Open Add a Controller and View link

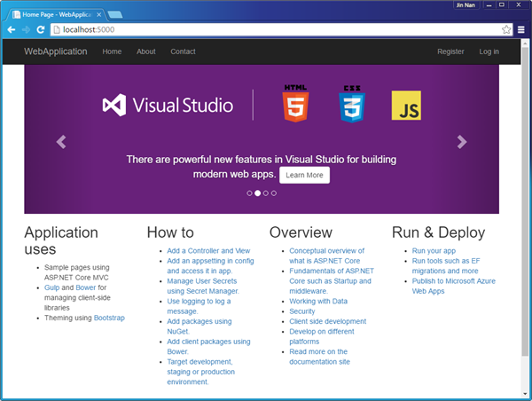point(208,250)
